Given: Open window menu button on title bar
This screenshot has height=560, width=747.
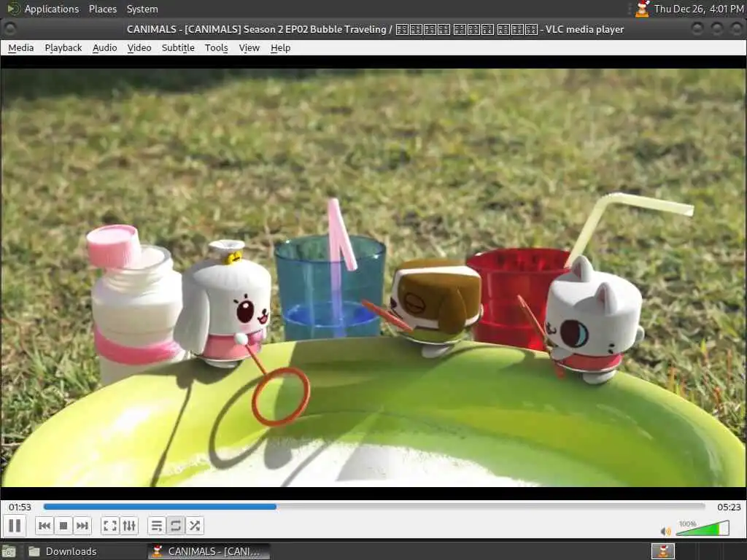Looking at the screenshot, I should [9, 29].
